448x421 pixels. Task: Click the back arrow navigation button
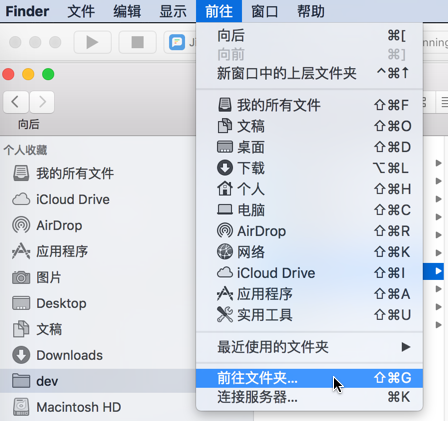16,102
